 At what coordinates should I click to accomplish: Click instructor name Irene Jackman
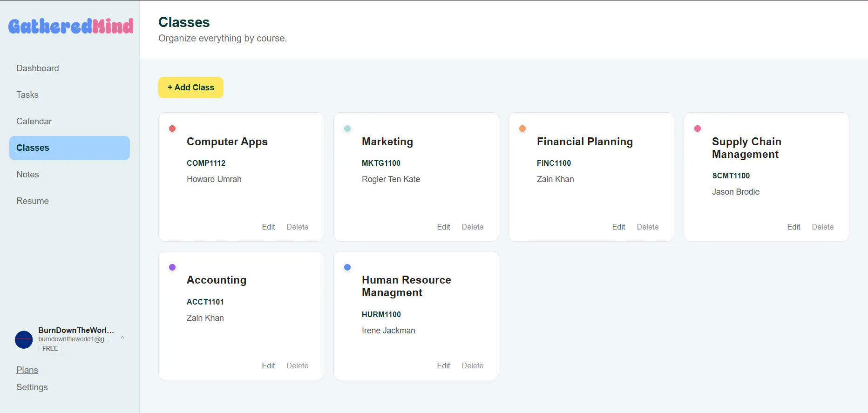(x=388, y=331)
